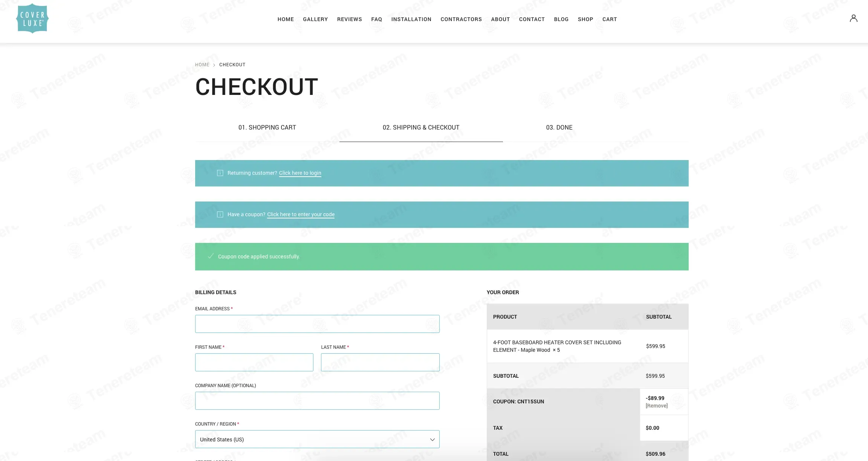Click the First Name input field
This screenshot has height=461, width=868.
(x=254, y=362)
